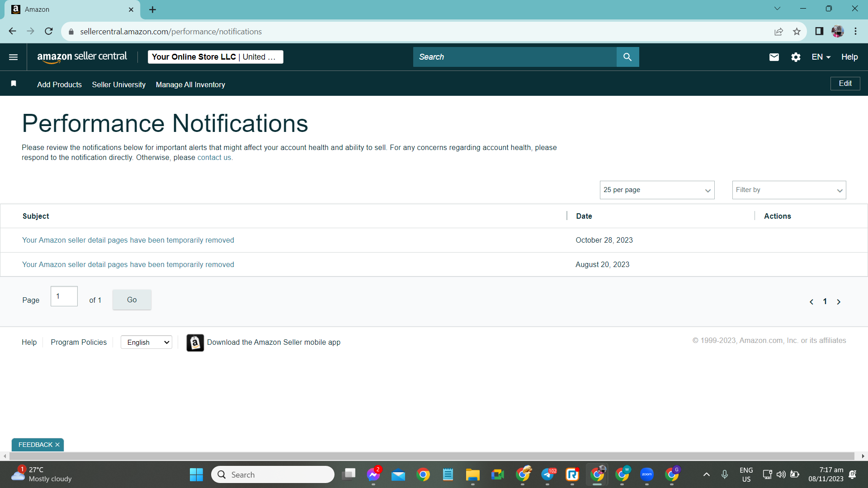Open the settings gear icon
The width and height of the screenshot is (868, 488).
coord(796,57)
